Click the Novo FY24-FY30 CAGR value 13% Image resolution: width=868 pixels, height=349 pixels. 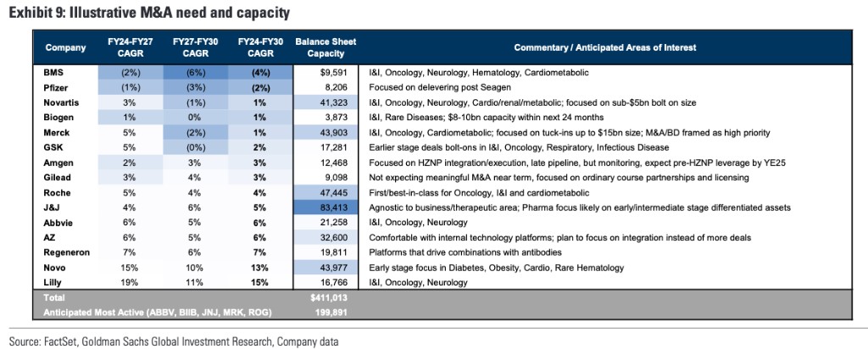pos(259,268)
